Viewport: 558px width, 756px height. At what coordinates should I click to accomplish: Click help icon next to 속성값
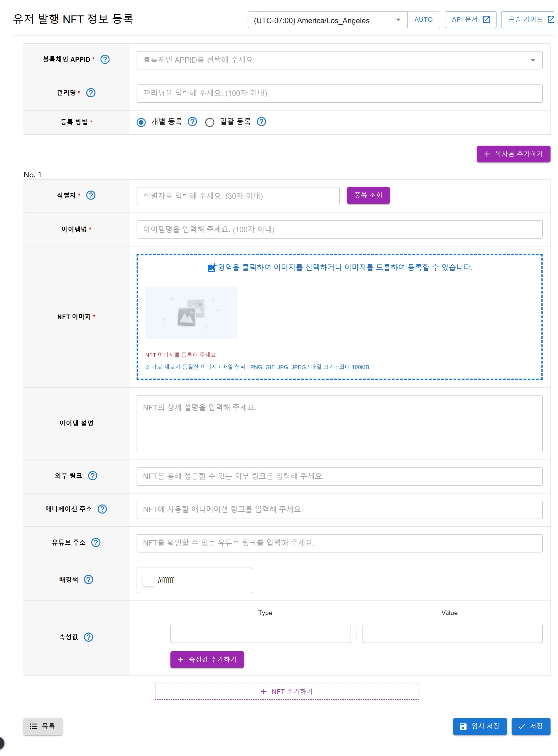click(x=89, y=637)
